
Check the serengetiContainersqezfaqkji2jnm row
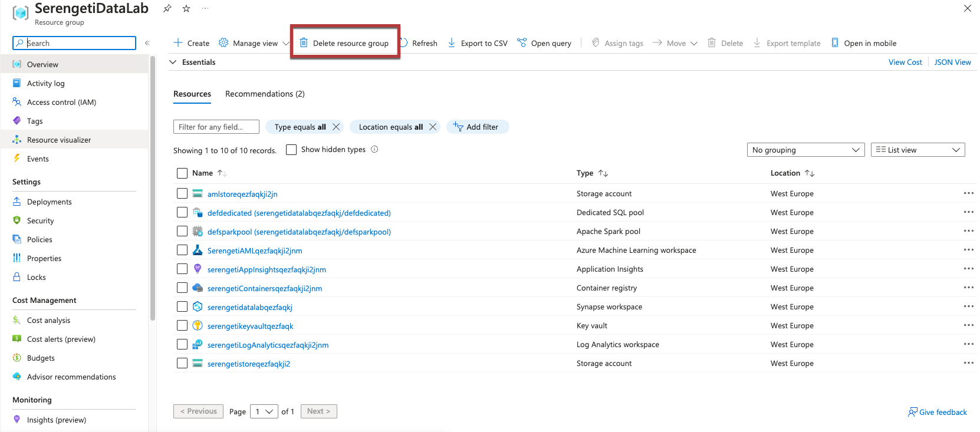182,288
